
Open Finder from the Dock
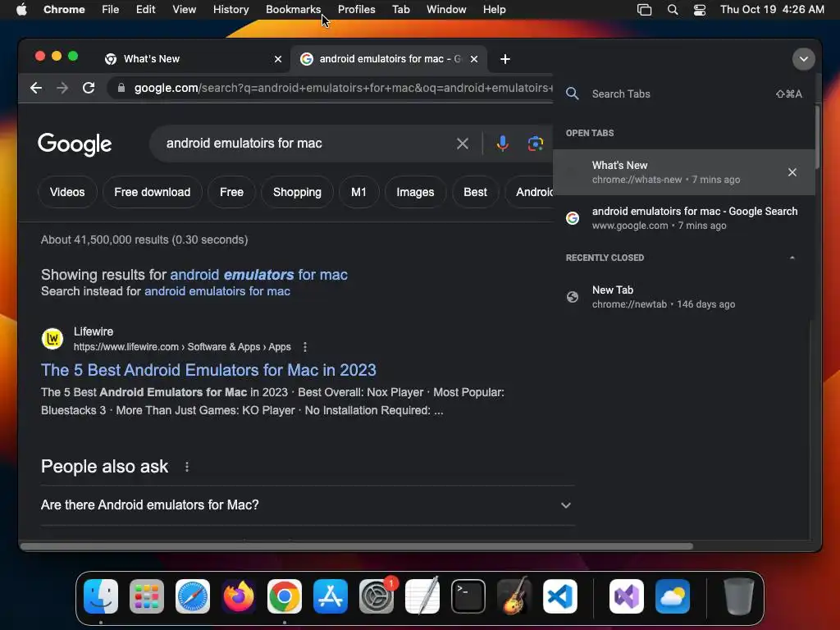tap(101, 596)
